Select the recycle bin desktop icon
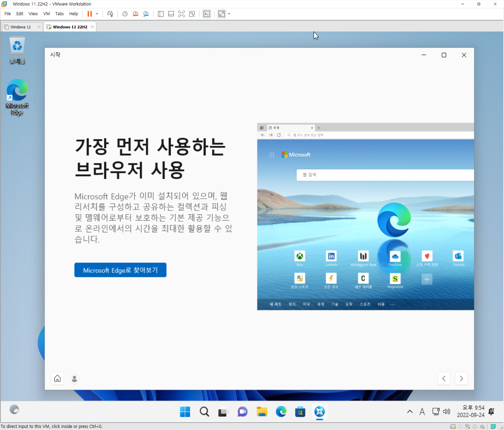This screenshot has width=504, height=430. click(17, 51)
